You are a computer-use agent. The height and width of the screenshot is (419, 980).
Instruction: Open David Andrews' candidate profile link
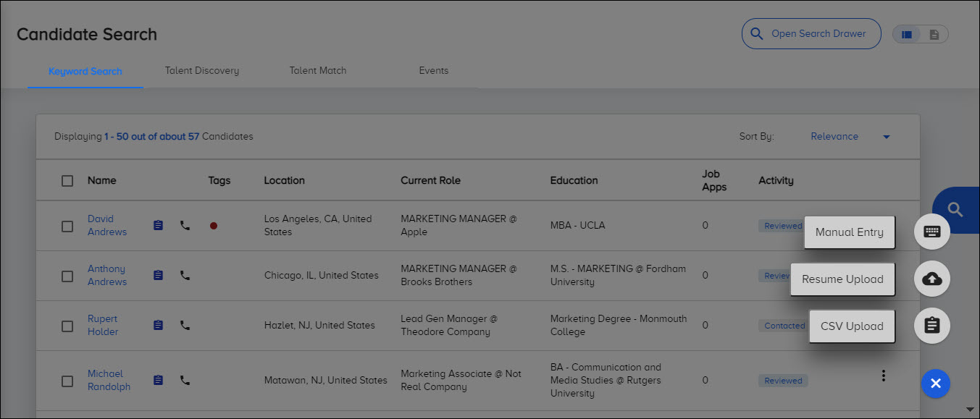(106, 225)
